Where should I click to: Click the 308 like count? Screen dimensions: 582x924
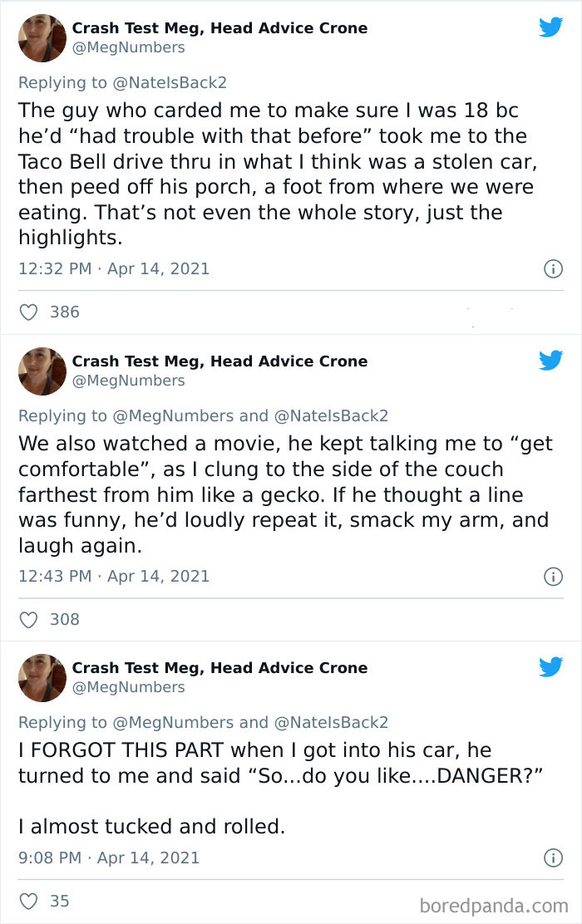click(64, 619)
